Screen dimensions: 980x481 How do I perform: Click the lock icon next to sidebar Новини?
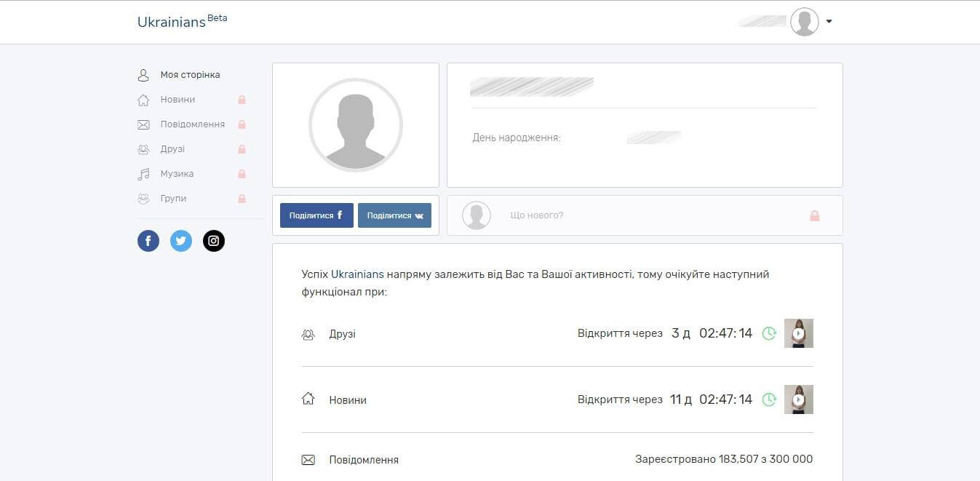(242, 100)
